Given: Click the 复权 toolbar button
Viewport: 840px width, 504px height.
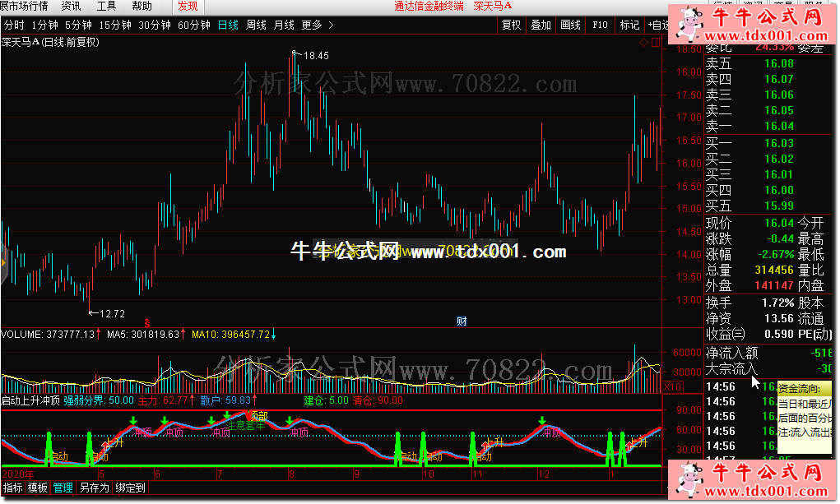Looking at the screenshot, I should click(x=511, y=25).
